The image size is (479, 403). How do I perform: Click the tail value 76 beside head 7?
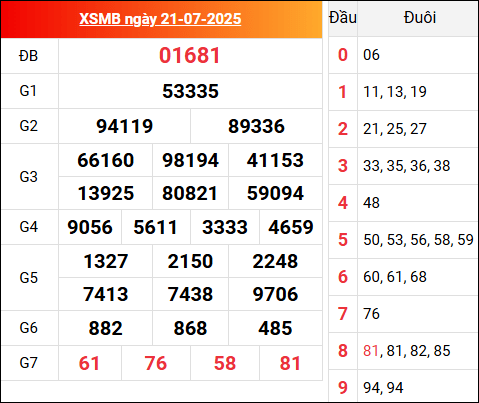pos(371,314)
